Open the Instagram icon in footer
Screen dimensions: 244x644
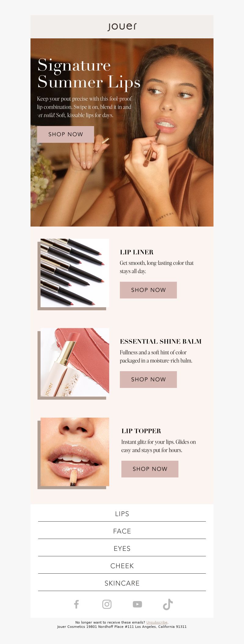[107, 604]
